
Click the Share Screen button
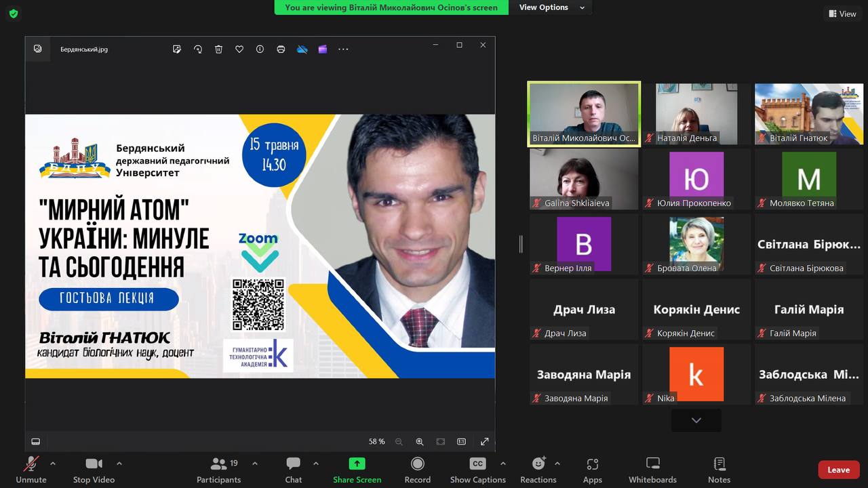pos(357,470)
